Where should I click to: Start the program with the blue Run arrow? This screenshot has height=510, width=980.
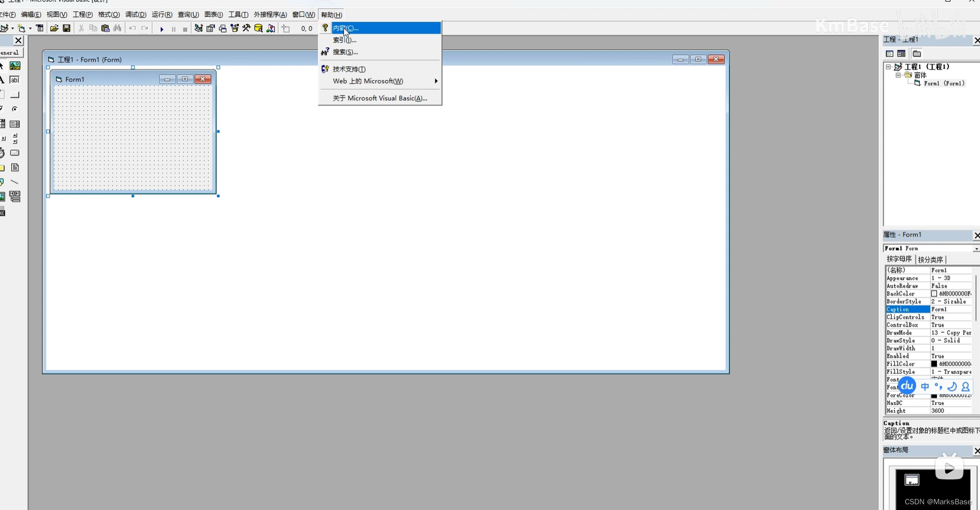tap(162, 29)
